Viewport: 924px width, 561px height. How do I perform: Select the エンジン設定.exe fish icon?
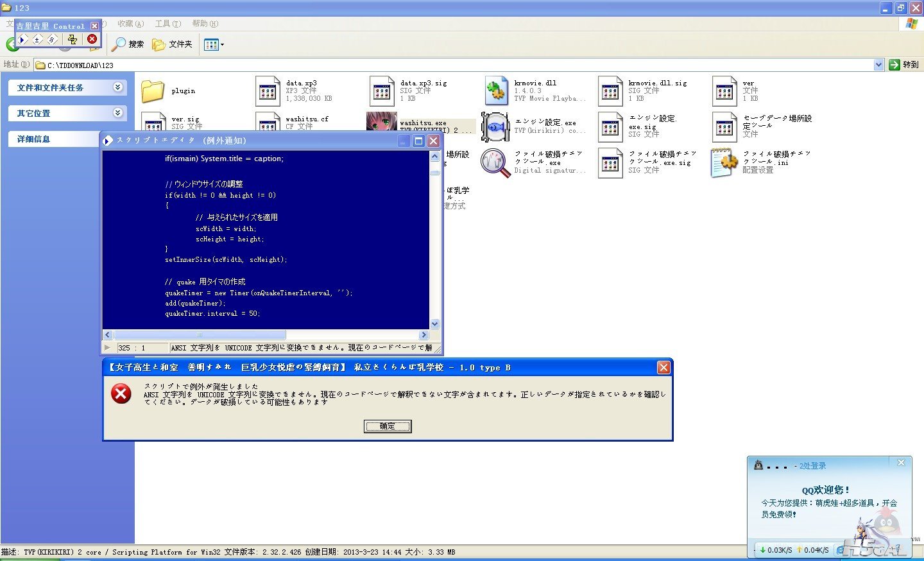point(495,127)
